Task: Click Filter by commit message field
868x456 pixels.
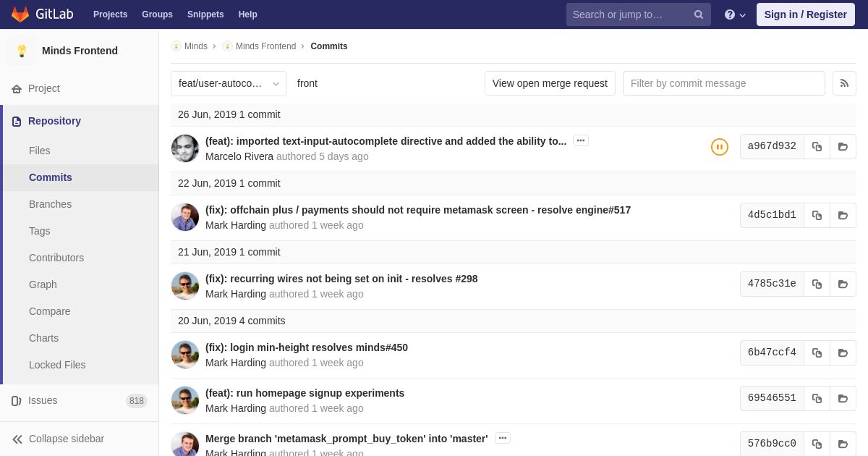Action: [724, 83]
